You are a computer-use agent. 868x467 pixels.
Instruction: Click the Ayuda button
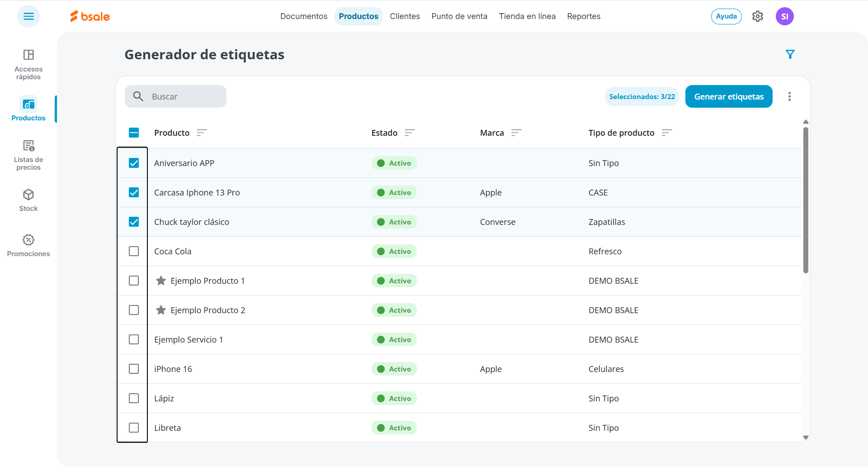pyautogui.click(x=726, y=16)
